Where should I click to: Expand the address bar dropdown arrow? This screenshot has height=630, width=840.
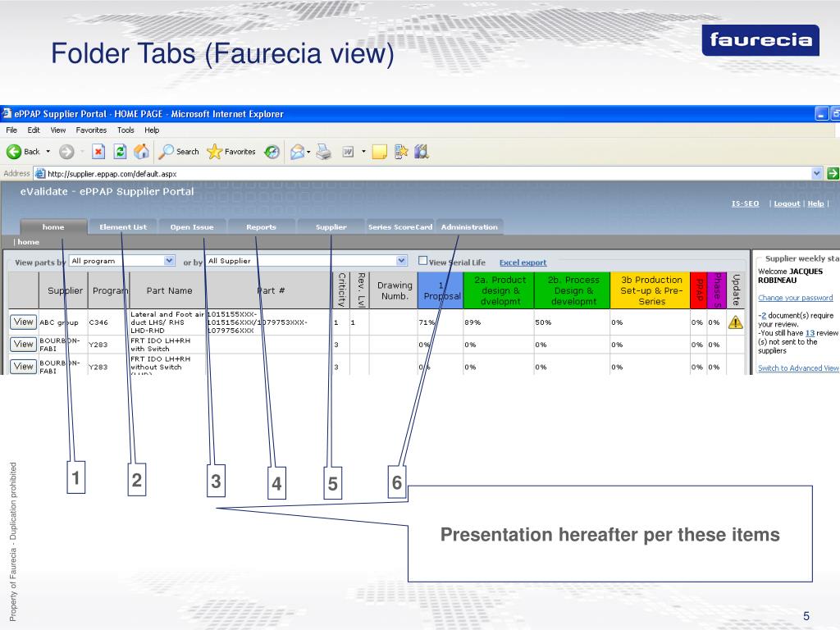816,173
